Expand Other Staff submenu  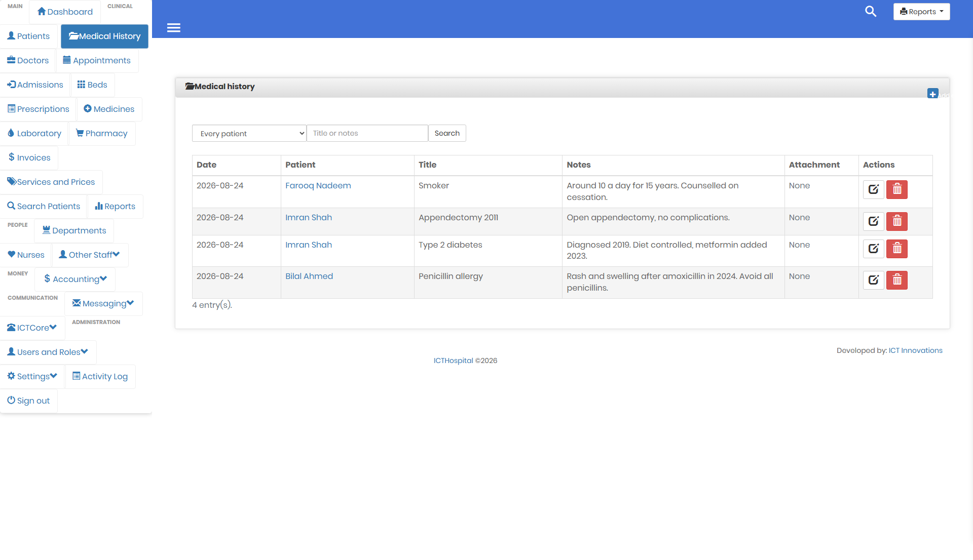tap(90, 255)
